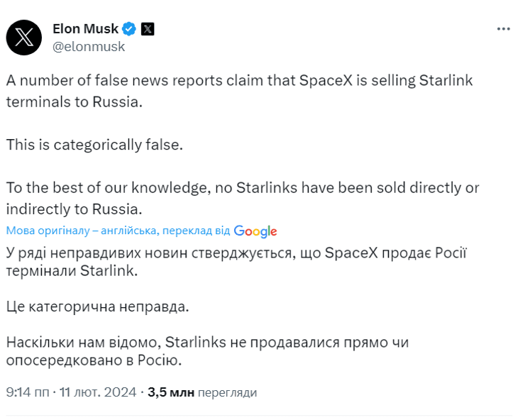Click the "Мова оригіналу – англійська" translation note
Viewport: 525px width, 420px height.
click(82, 231)
